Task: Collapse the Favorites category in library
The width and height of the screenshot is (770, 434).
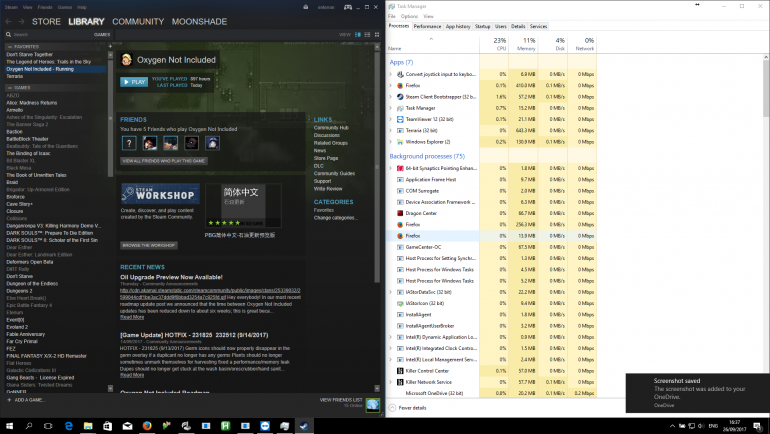Action: tap(10, 46)
